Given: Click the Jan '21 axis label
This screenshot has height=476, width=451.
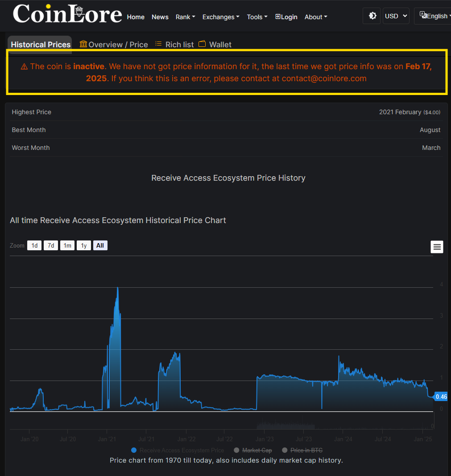Looking at the screenshot, I should [x=107, y=439].
